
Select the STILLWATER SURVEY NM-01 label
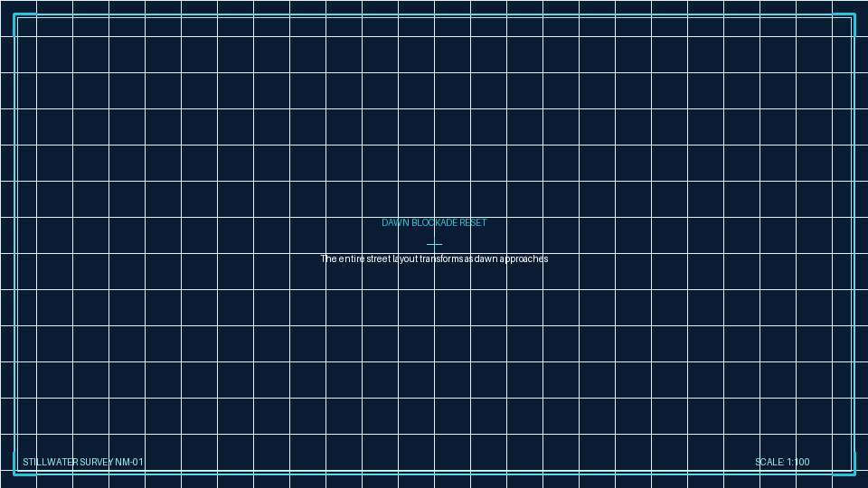[83, 462]
